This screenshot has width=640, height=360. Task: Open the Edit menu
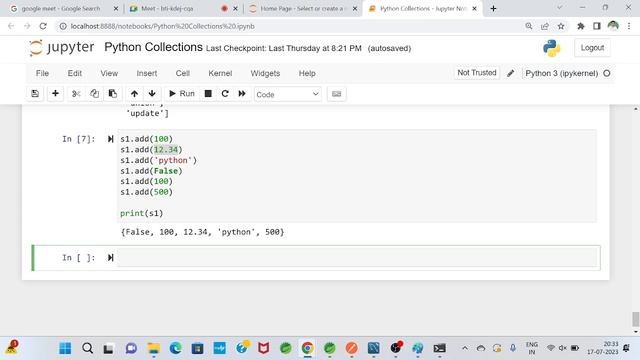[x=75, y=73]
